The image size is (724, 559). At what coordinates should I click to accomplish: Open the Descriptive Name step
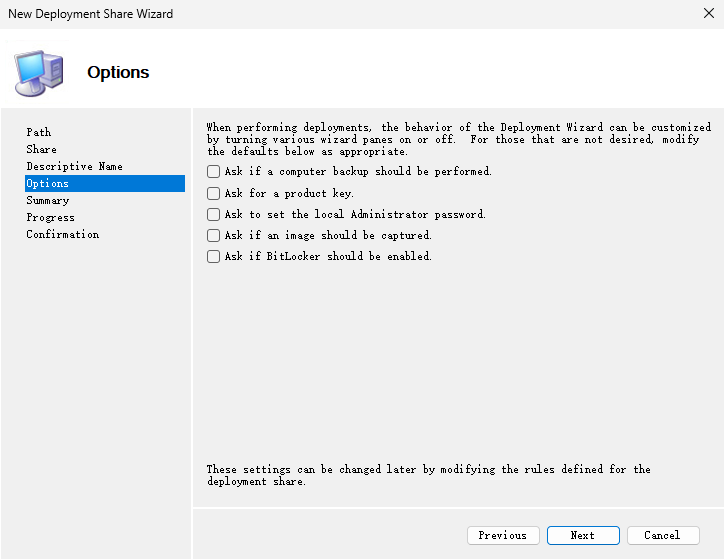pos(74,166)
